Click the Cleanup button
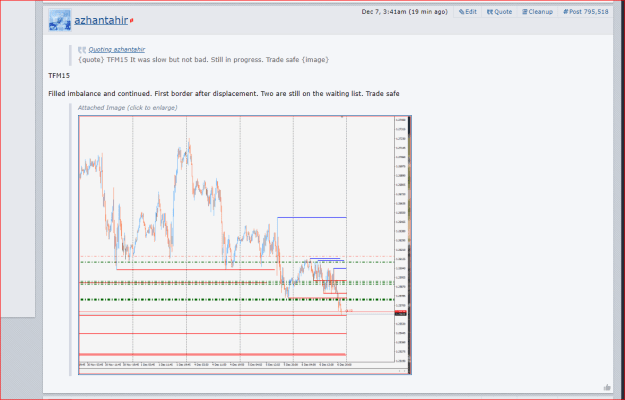This screenshot has height=400, width=625. click(537, 12)
